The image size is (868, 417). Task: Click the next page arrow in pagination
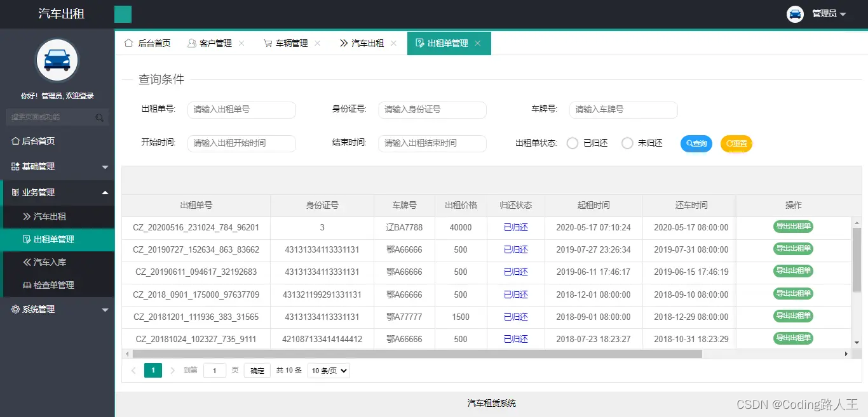172,370
